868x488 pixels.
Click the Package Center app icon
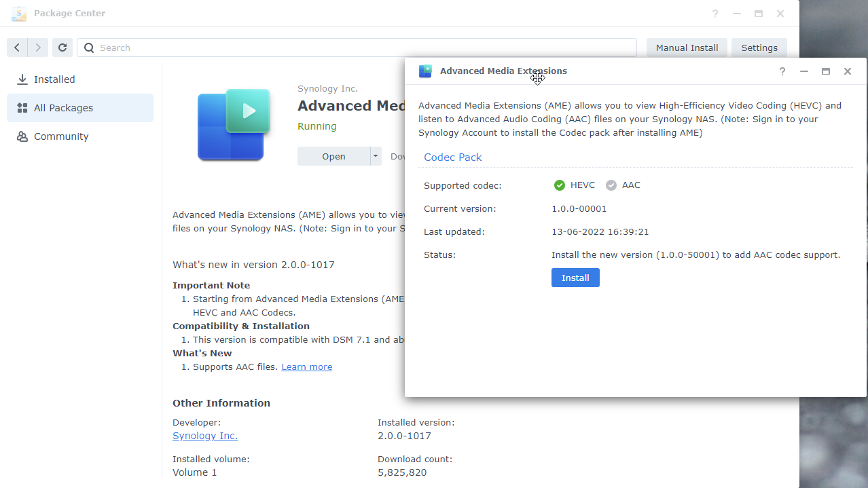click(18, 13)
